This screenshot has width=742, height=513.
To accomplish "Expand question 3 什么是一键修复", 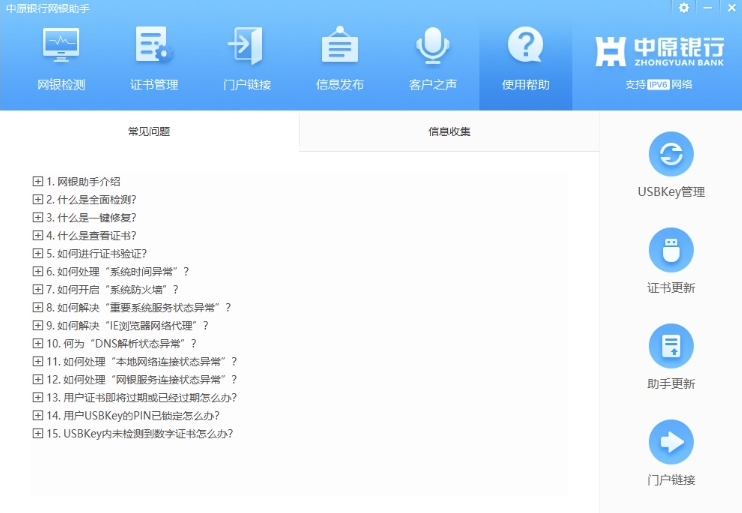I will pos(38,217).
